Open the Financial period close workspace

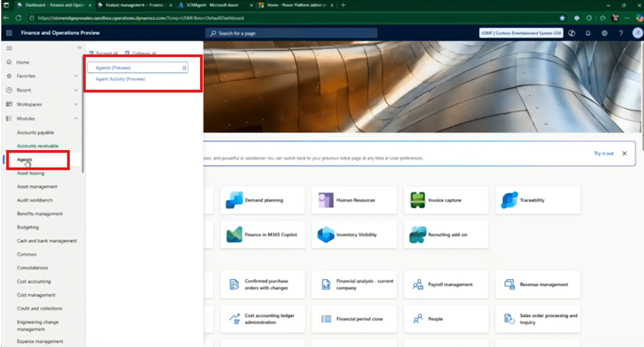click(354, 319)
